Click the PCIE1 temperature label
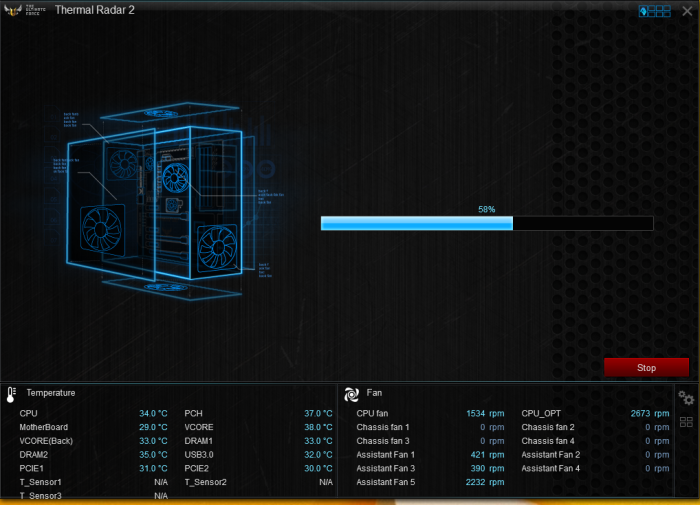 point(31,468)
